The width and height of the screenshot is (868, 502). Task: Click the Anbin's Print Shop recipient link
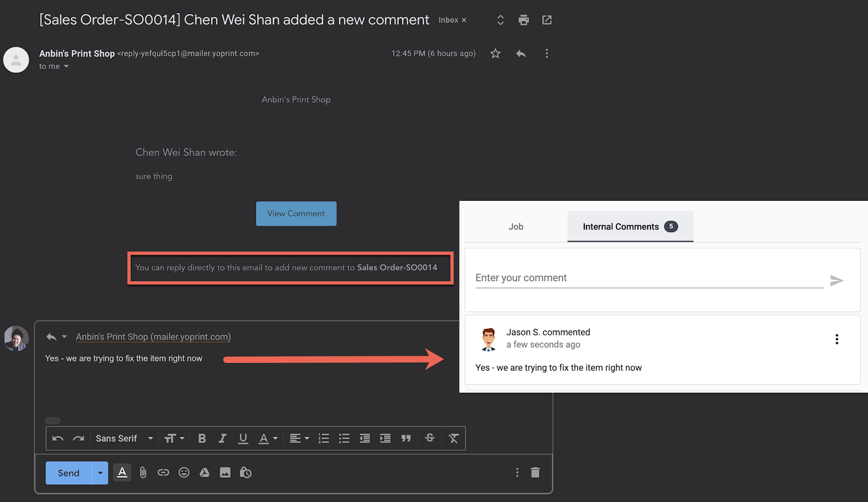(153, 336)
